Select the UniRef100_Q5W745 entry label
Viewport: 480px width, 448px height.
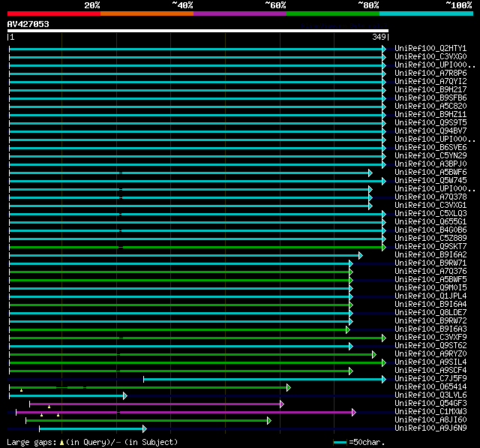[x=430, y=181]
